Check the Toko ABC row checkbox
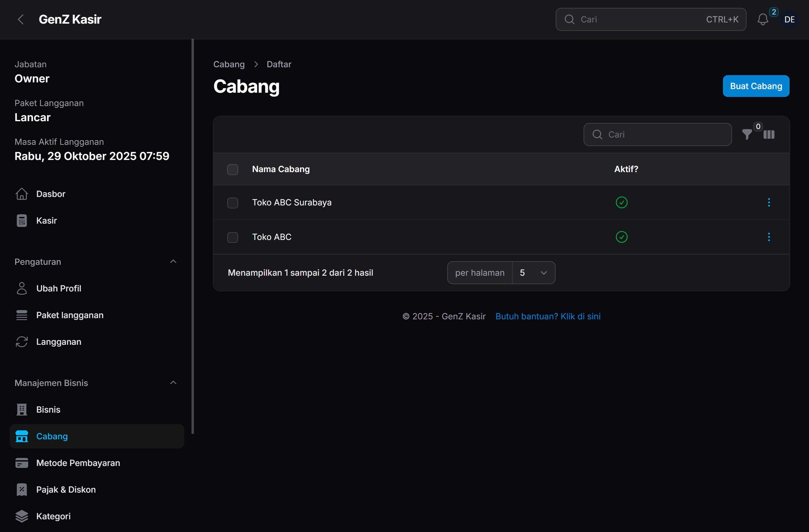This screenshot has height=532, width=809. click(232, 237)
